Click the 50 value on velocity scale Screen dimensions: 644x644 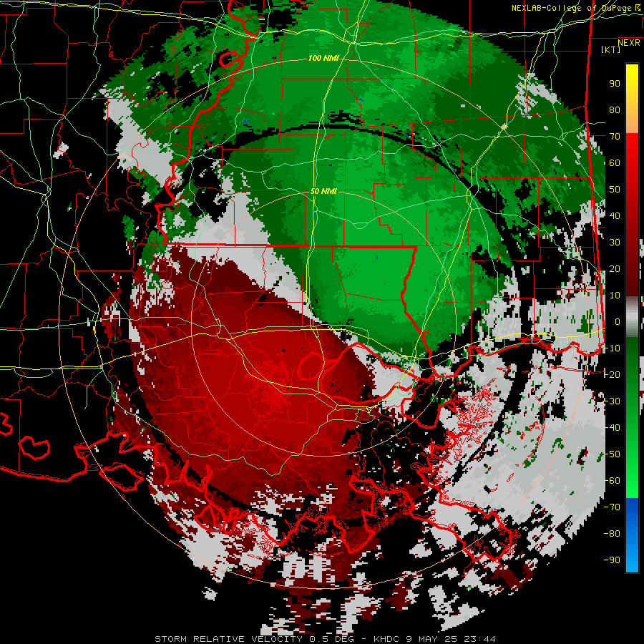pyautogui.click(x=615, y=190)
